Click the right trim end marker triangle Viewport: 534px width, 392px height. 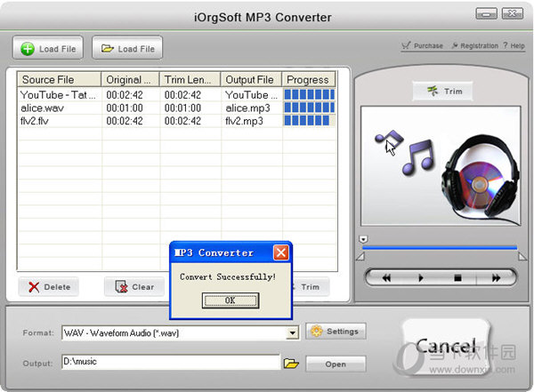coord(522,257)
